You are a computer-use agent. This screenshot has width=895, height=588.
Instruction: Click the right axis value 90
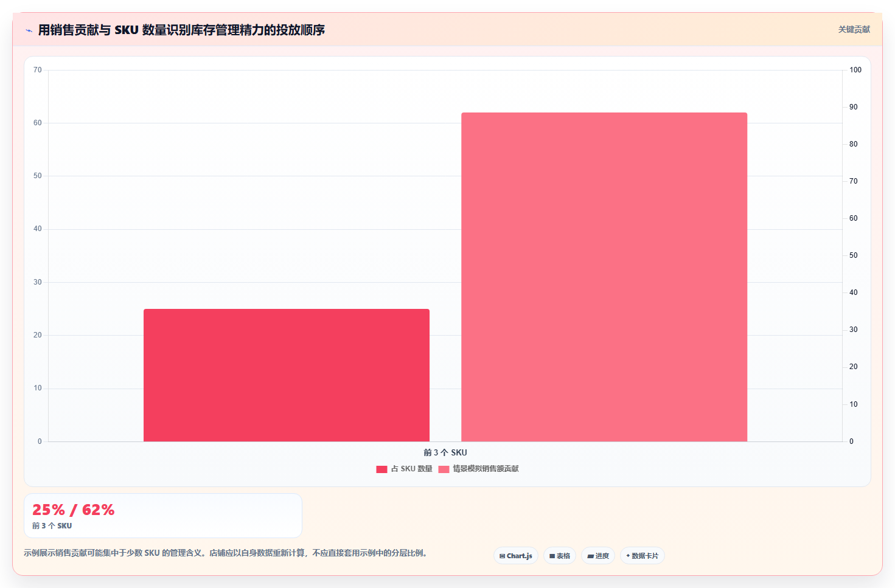click(854, 107)
